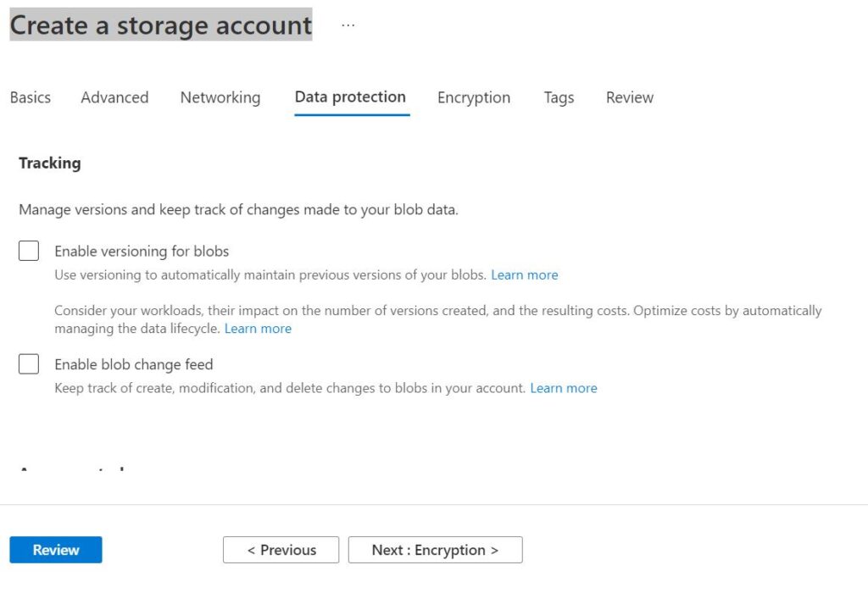Click the 'Enable versioning for blobs' label text

click(x=142, y=251)
